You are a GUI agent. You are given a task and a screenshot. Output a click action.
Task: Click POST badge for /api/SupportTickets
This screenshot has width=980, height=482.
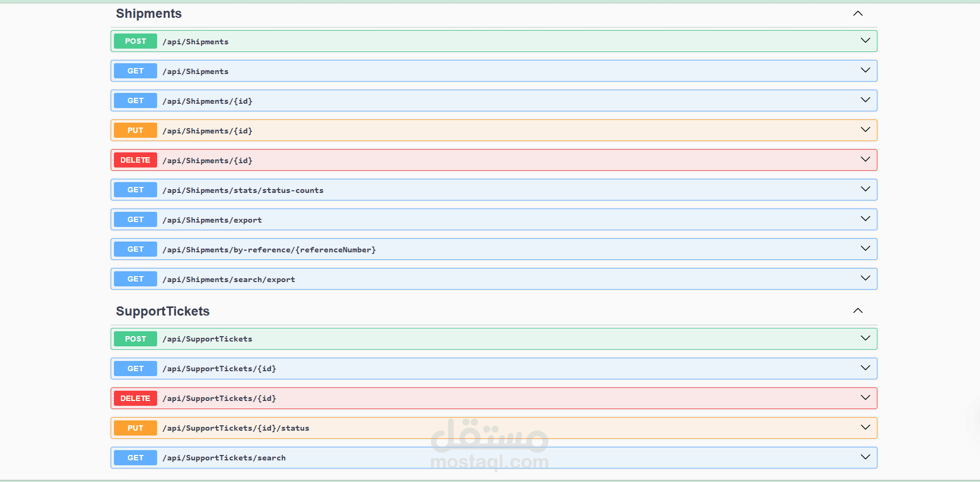pyautogui.click(x=136, y=339)
